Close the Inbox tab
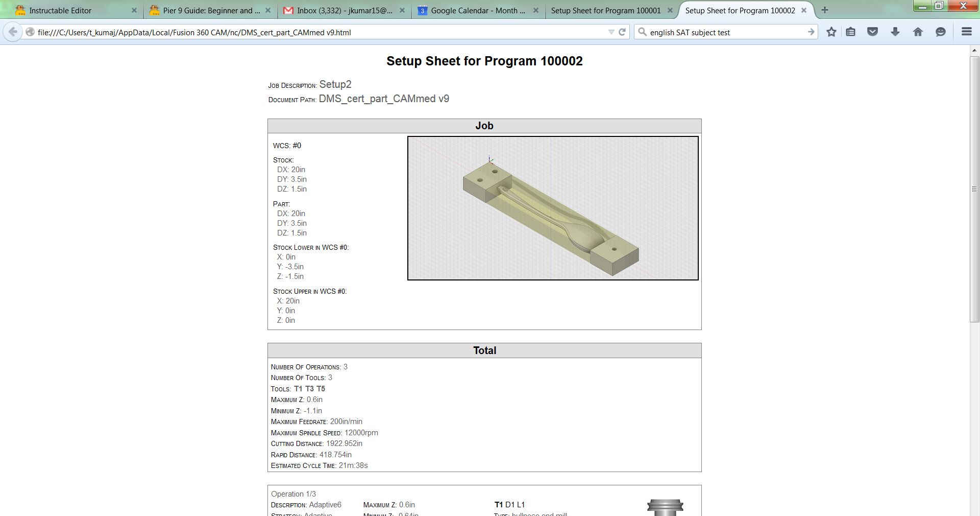Screen dimensions: 980x516 [402, 10]
